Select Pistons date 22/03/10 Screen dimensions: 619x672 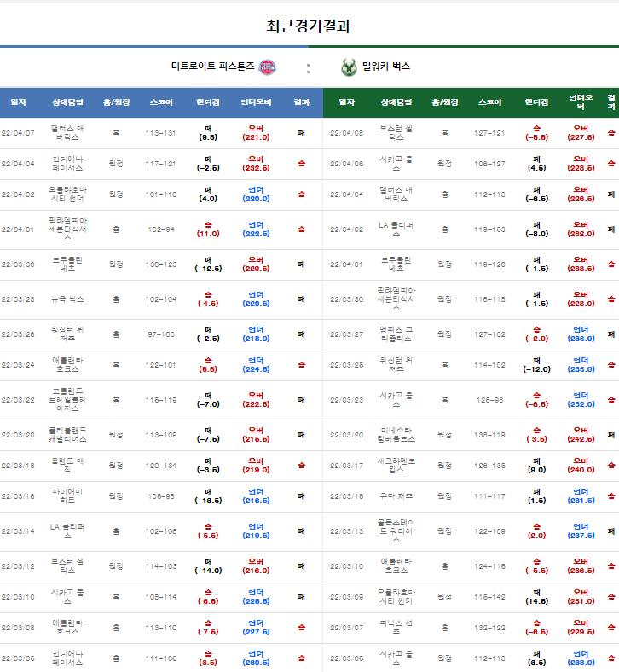click(18, 597)
